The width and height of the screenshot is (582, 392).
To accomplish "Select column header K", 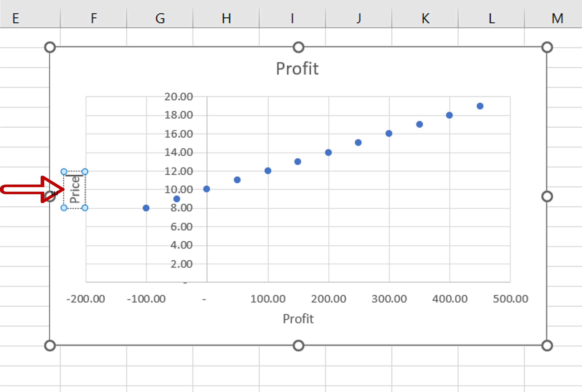I will pos(425,18).
